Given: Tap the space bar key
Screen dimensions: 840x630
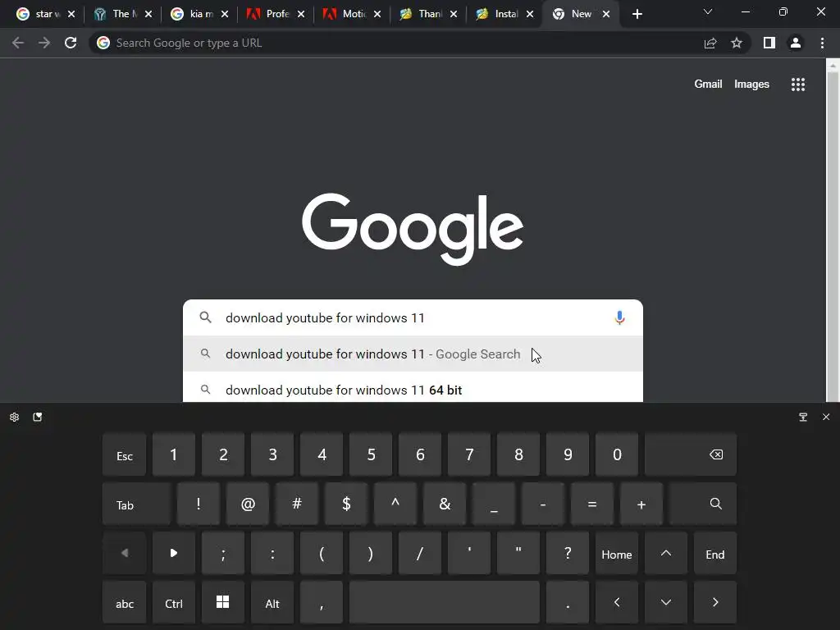Looking at the screenshot, I should pyautogui.click(x=444, y=603).
